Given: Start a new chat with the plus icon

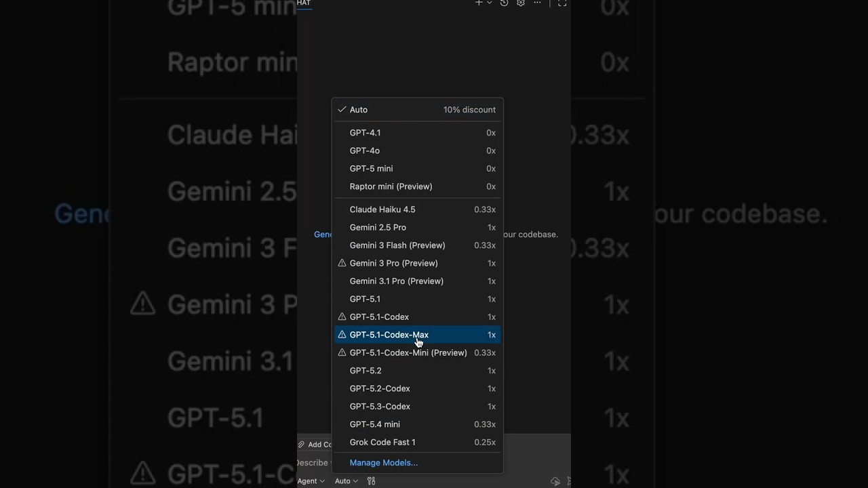Looking at the screenshot, I should pyautogui.click(x=479, y=3).
